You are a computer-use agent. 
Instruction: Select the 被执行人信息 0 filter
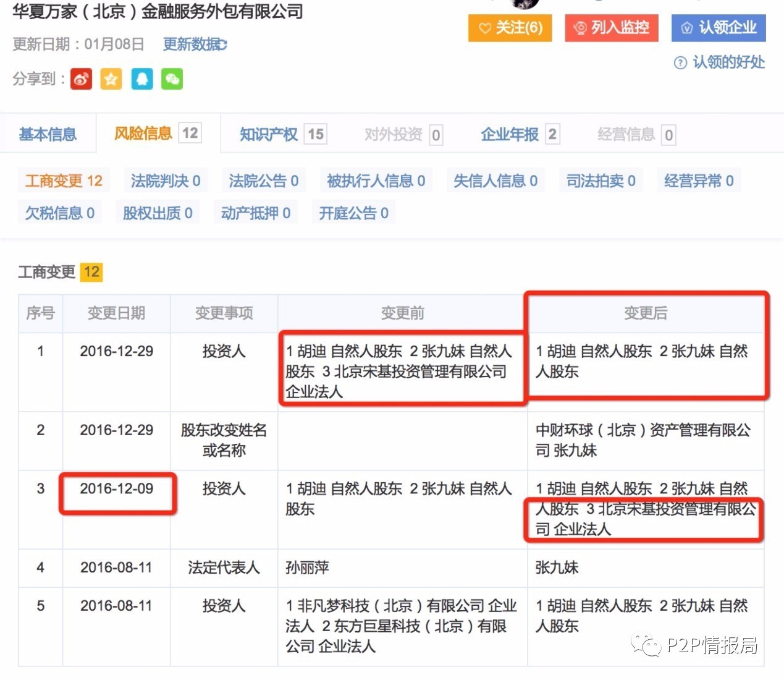(376, 181)
